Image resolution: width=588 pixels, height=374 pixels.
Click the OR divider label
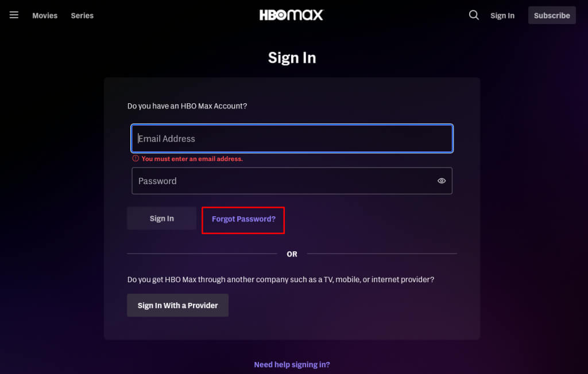[x=292, y=254]
